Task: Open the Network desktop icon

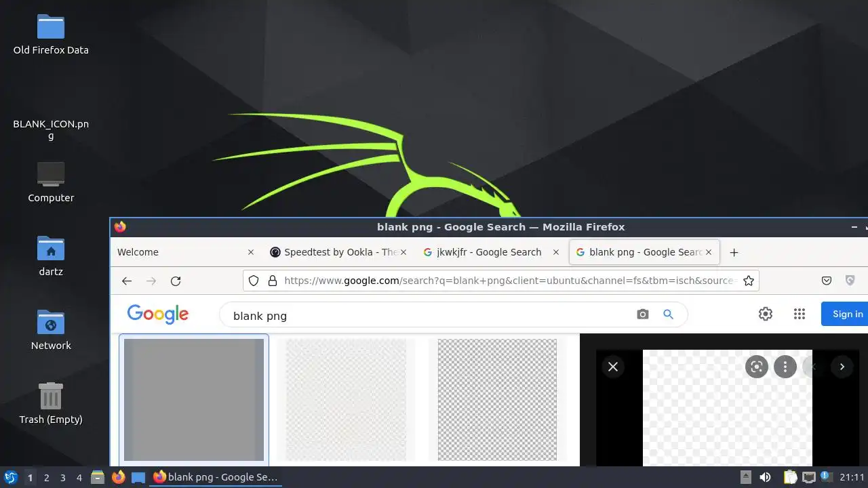Action: pos(51,330)
